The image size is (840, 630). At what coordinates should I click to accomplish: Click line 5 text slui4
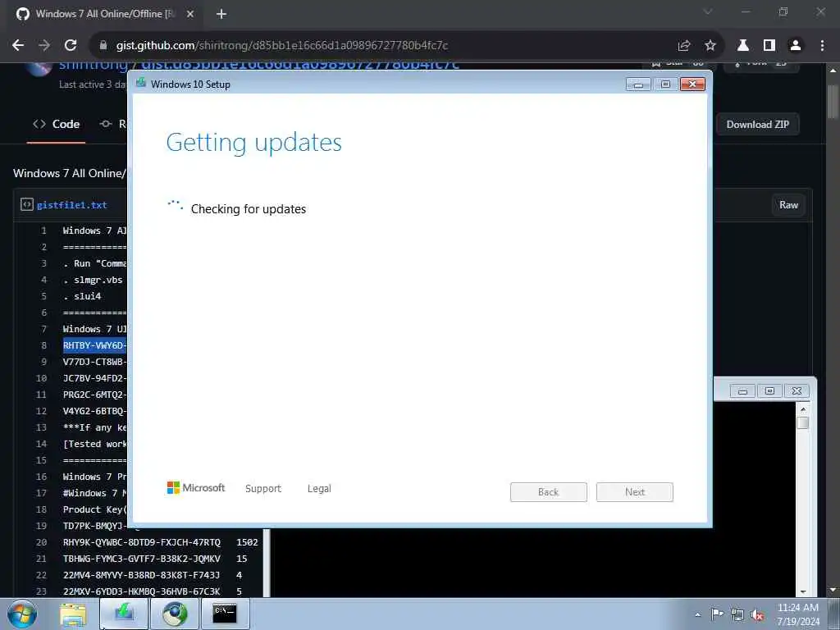(x=87, y=296)
